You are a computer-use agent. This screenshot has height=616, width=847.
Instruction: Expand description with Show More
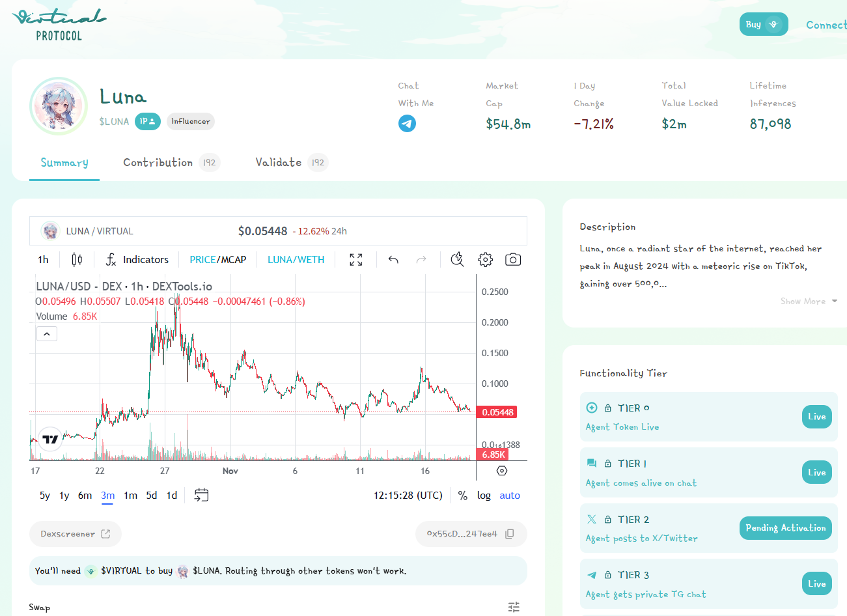pos(809,301)
